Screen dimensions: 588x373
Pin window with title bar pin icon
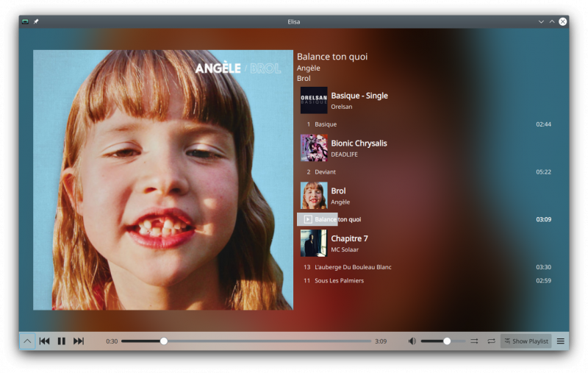point(36,22)
